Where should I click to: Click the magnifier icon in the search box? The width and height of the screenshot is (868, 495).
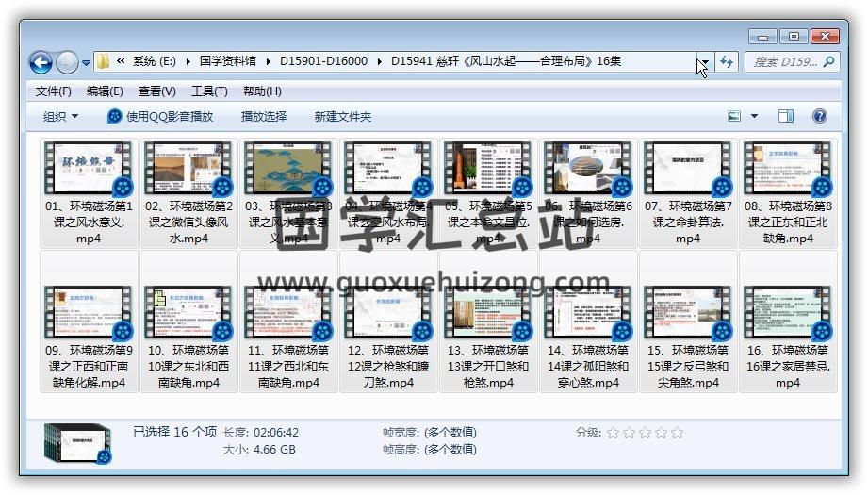828,62
